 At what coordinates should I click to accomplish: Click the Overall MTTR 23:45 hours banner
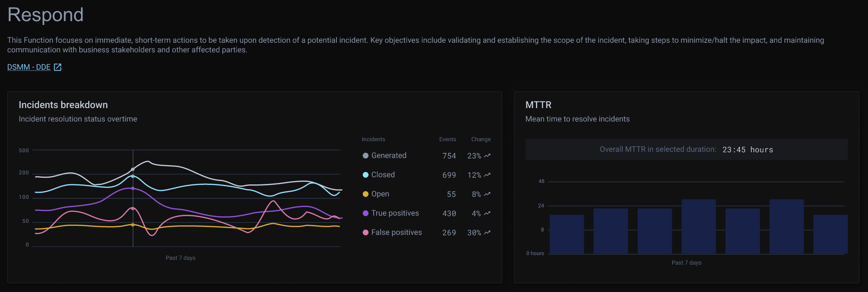pyautogui.click(x=686, y=149)
